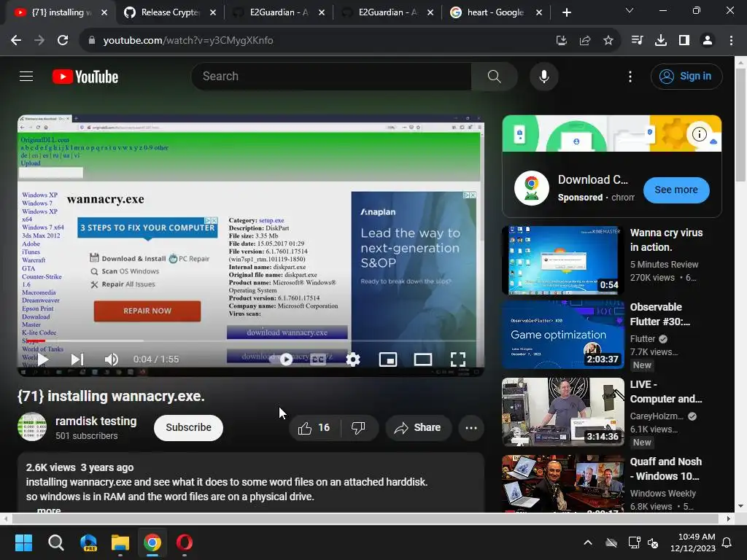This screenshot has width=747, height=560.
Task: Enter fullscreen mode
Action: point(458,359)
